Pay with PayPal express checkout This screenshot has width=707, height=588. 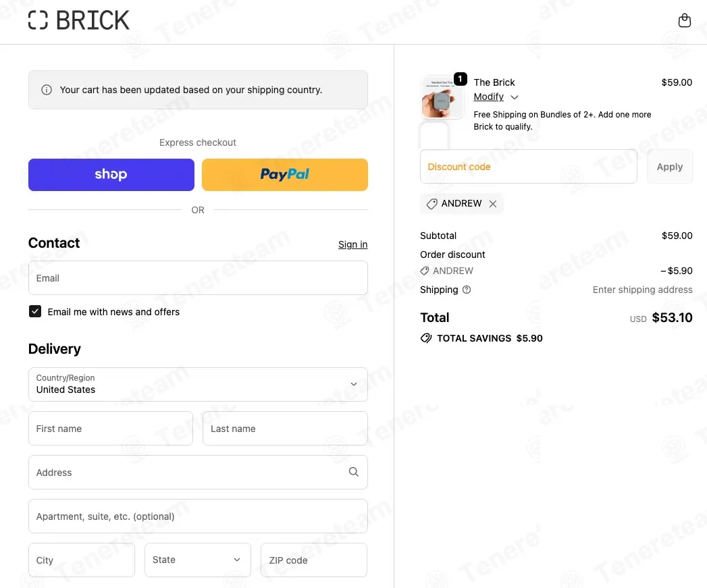pos(284,175)
